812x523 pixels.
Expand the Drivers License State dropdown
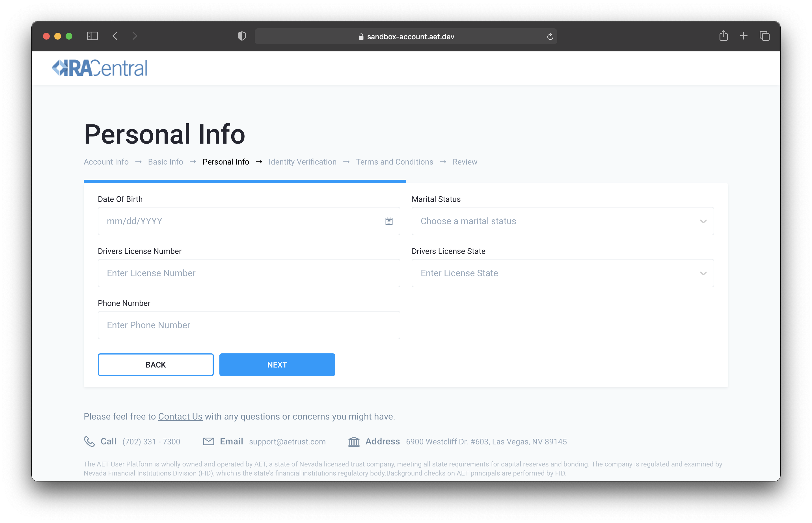click(562, 273)
